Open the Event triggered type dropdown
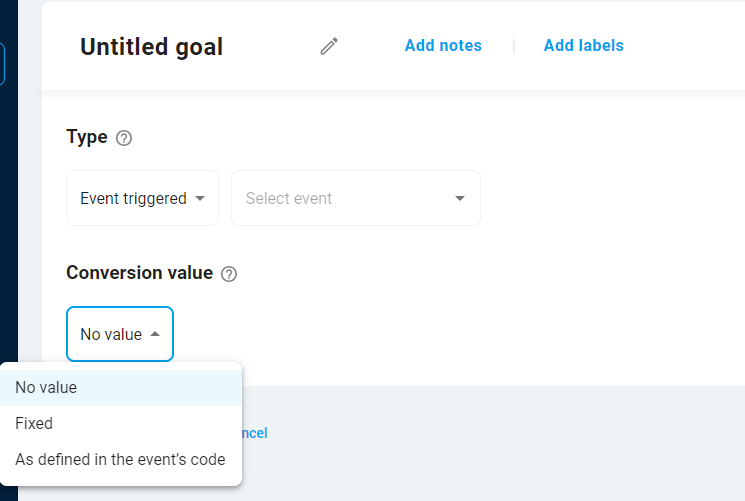The height and width of the screenshot is (501, 745). 142,198
